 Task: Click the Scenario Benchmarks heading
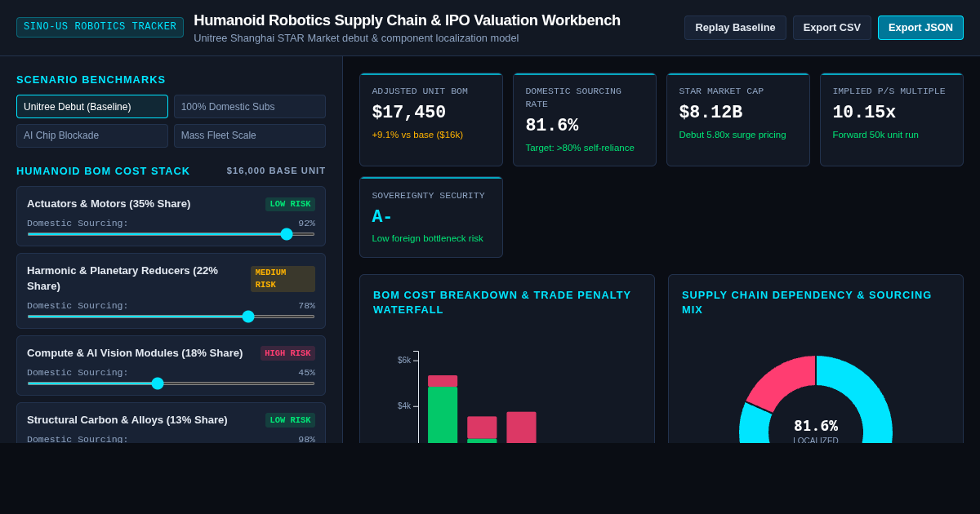91,80
